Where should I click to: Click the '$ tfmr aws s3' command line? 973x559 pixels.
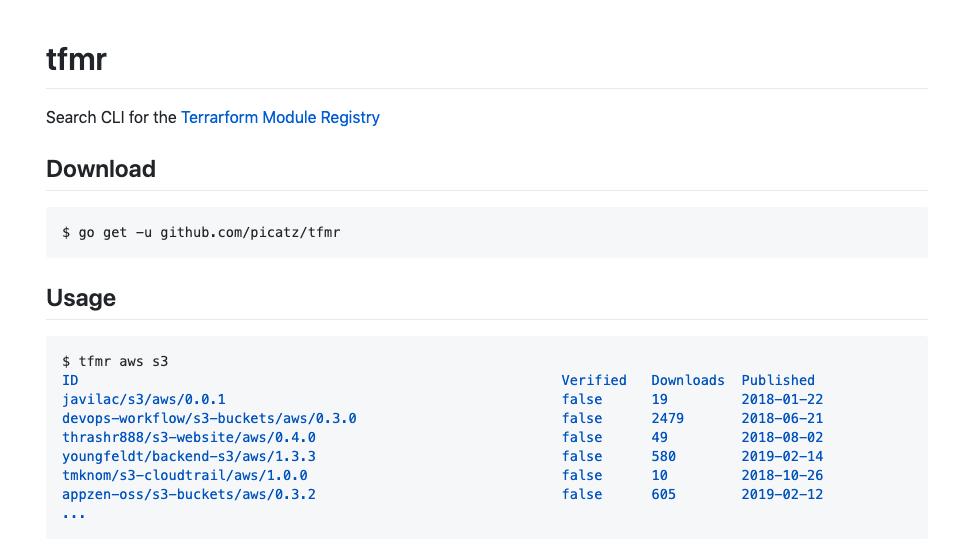coord(115,361)
